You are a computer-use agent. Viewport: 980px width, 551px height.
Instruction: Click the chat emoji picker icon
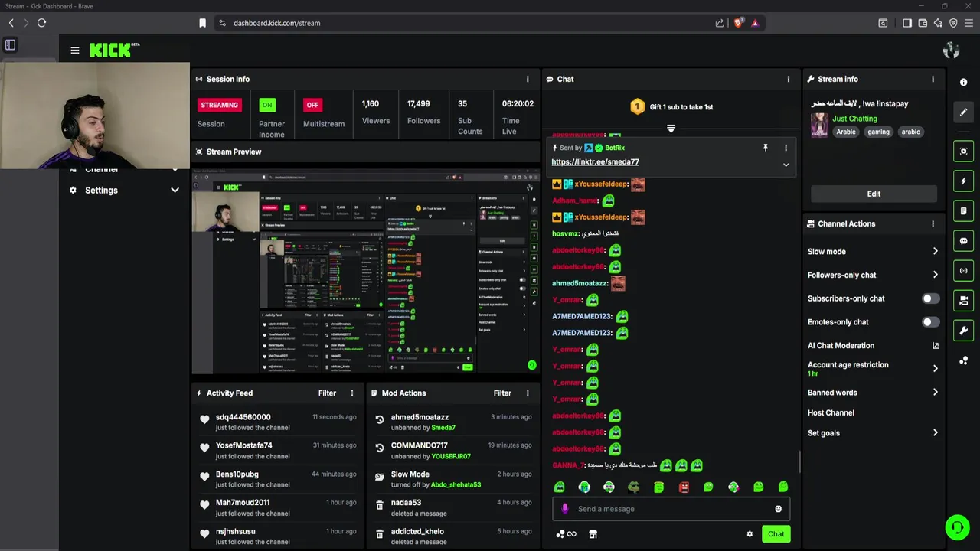(778, 509)
